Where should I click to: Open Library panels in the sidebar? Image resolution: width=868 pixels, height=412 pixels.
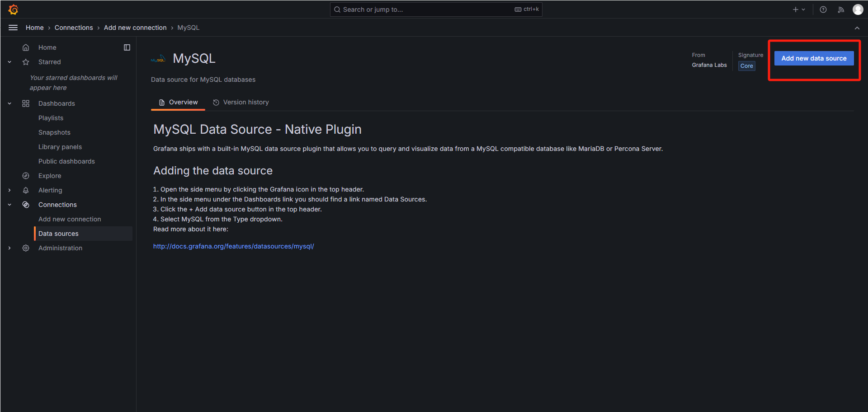coord(60,147)
